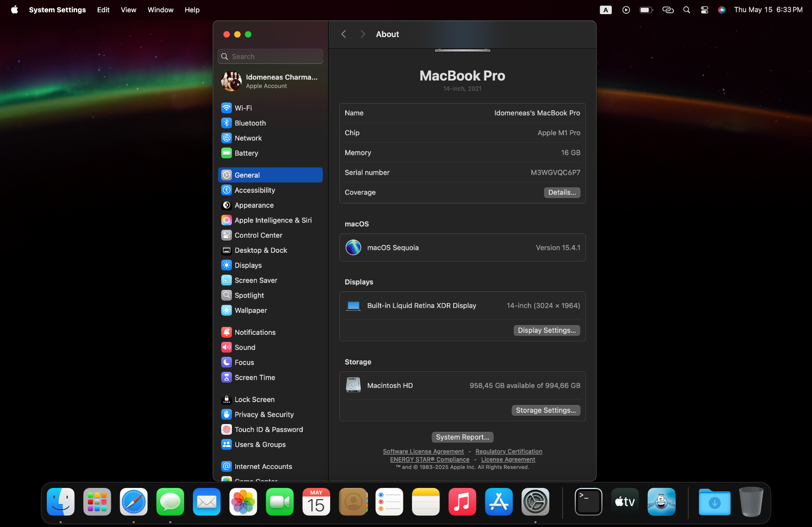Open Screen Saver settings

pos(270,280)
